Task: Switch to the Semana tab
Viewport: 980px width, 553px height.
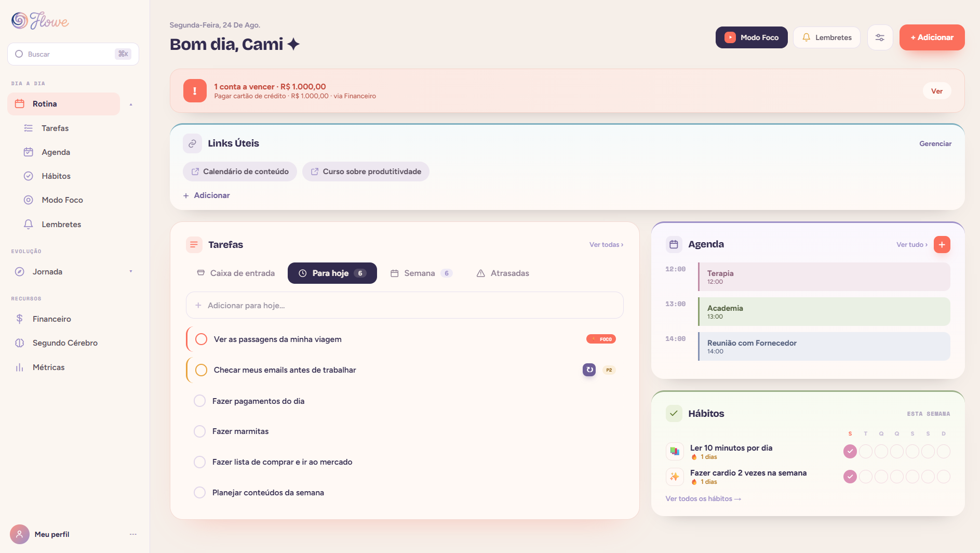Action: coord(421,273)
